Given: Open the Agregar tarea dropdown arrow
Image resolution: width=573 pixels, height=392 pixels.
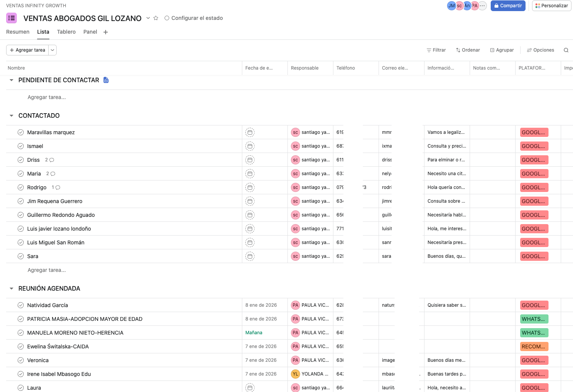Looking at the screenshot, I should (52, 50).
